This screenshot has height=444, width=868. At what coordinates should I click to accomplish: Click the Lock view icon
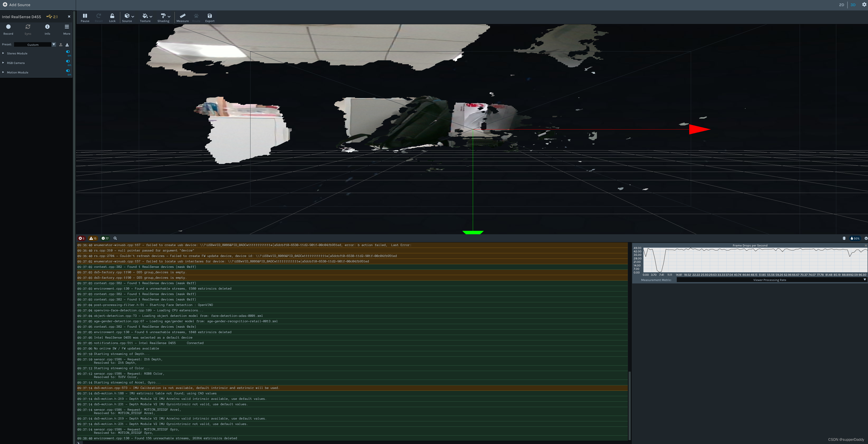pos(112,17)
